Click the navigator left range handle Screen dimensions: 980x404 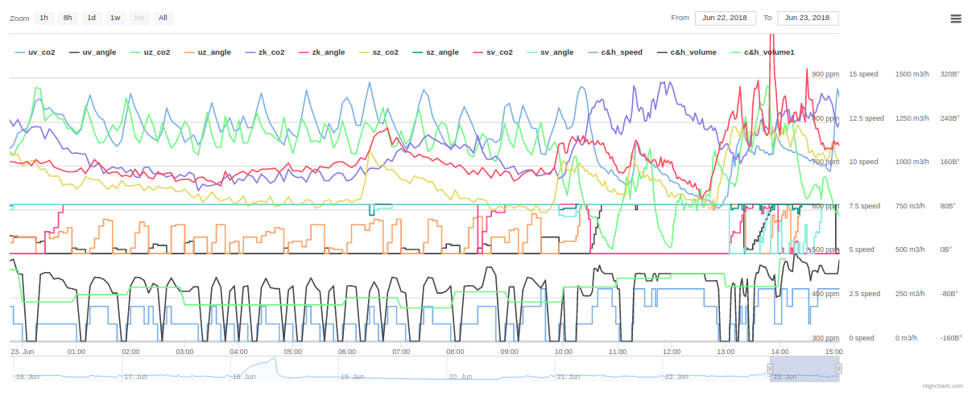point(770,369)
